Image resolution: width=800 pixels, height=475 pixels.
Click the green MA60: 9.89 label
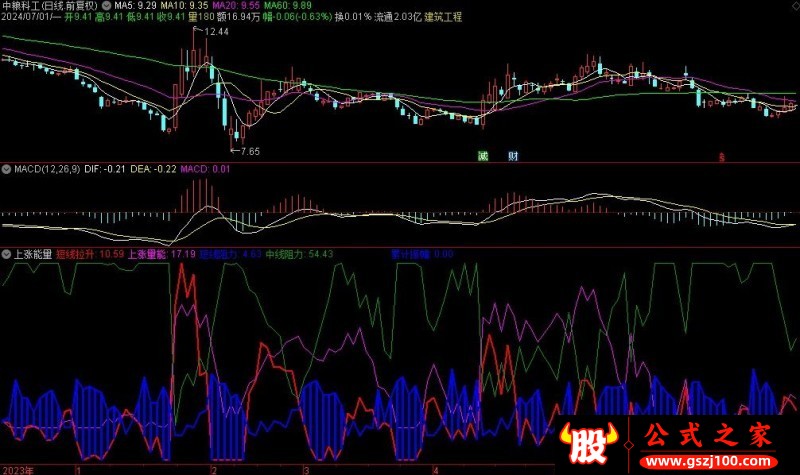coord(287,6)
